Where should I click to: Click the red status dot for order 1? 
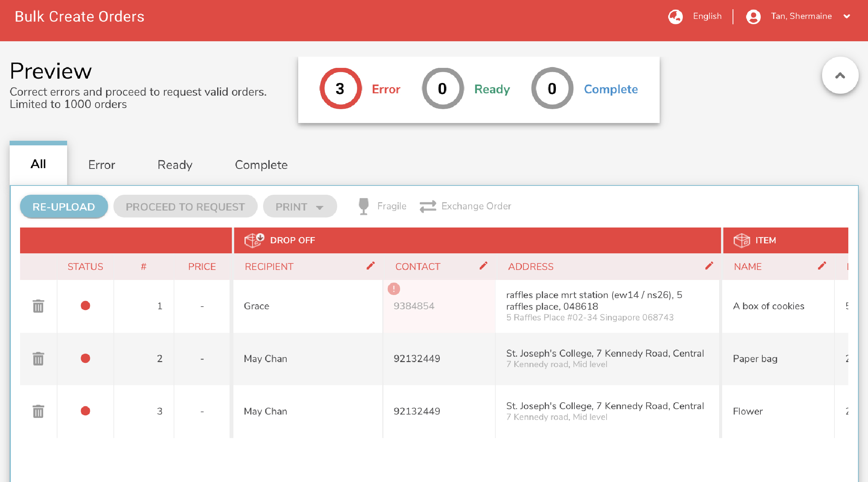click(85, 306)
